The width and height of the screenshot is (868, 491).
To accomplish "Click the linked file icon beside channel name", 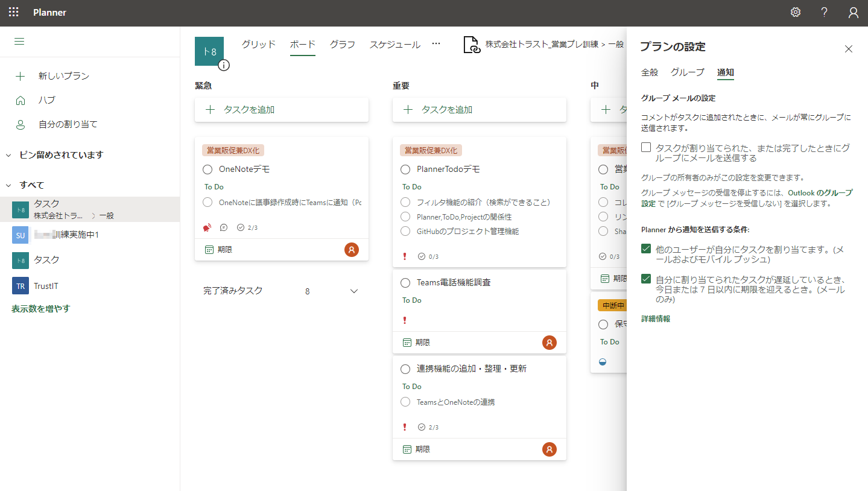I will pos(472,45).
